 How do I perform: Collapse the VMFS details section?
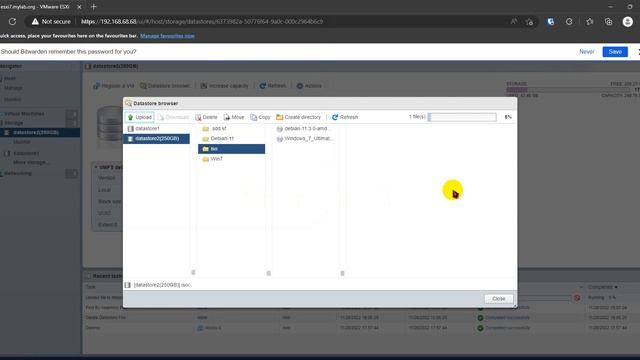coord(96,167)
